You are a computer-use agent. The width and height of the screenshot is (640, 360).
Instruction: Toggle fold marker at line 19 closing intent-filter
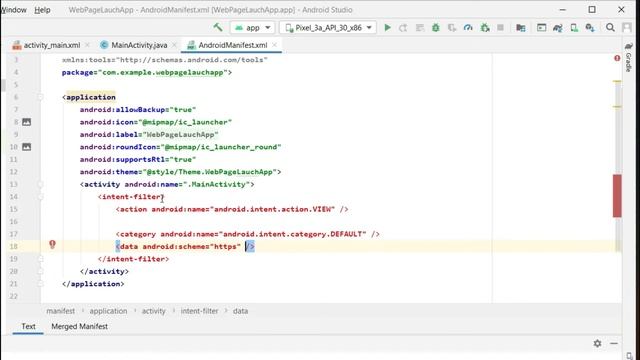click(40, 259)
